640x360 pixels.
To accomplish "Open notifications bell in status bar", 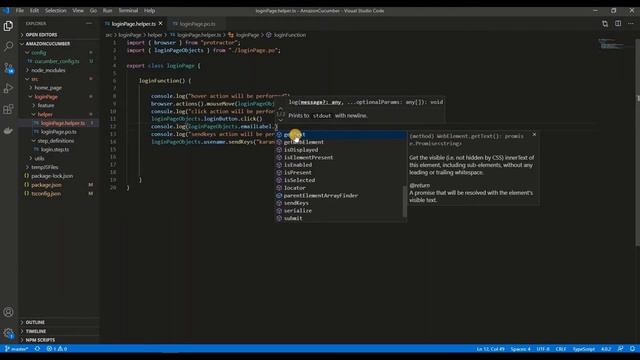I will 632,349.
